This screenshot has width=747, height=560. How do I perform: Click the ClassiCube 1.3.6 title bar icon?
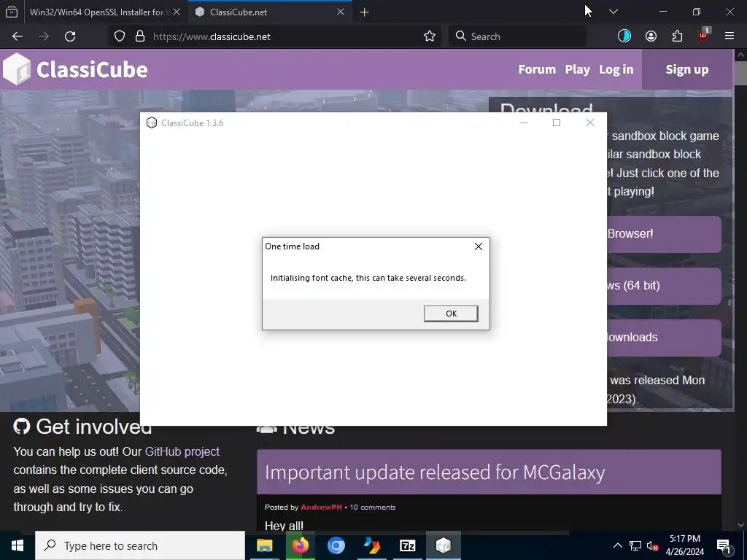(x=152, y=122)
